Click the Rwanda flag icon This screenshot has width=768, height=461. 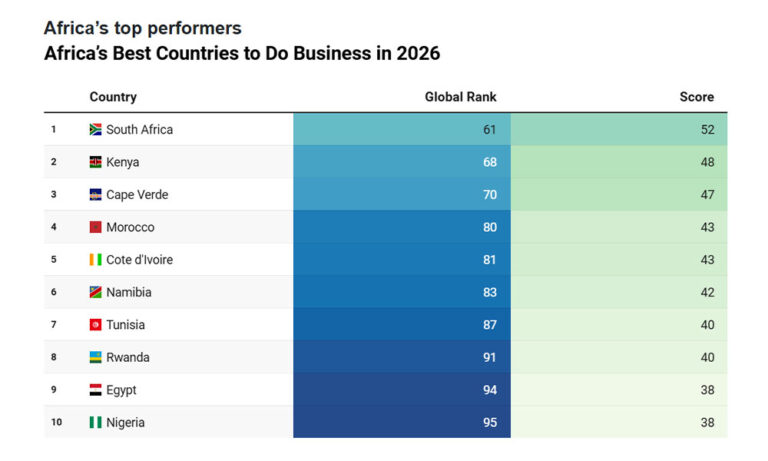click(x=96, y=357)
